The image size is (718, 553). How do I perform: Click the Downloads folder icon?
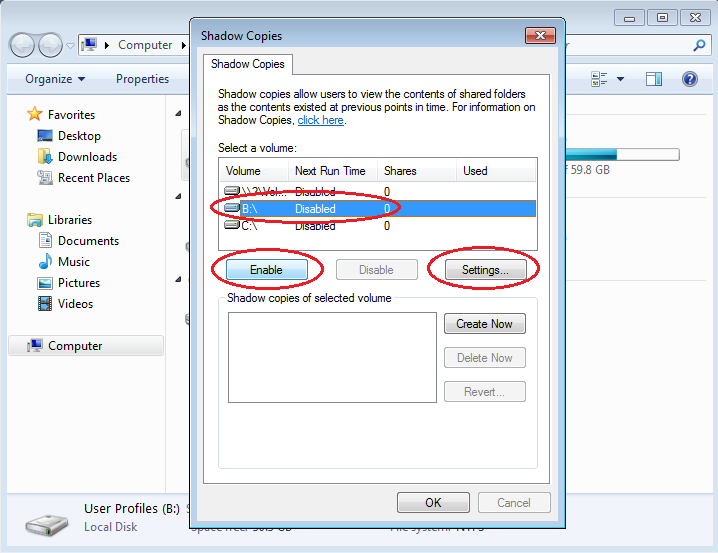point(45,157)
